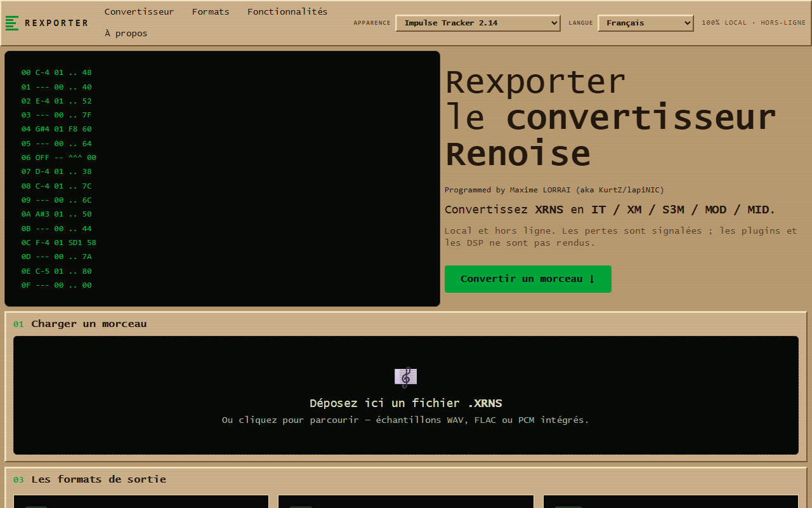Click Convertir un morceau button
The image size is (812, 508).
(528, 279)
